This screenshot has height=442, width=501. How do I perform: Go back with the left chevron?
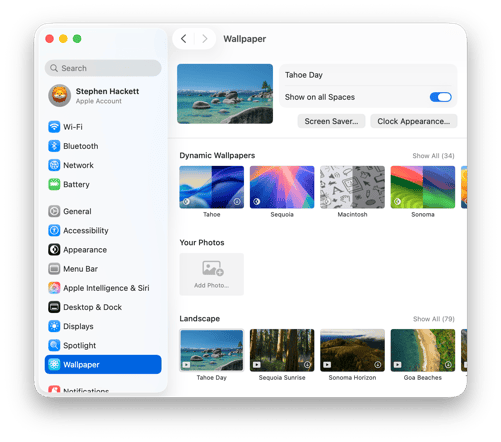(x=184, y=39)
